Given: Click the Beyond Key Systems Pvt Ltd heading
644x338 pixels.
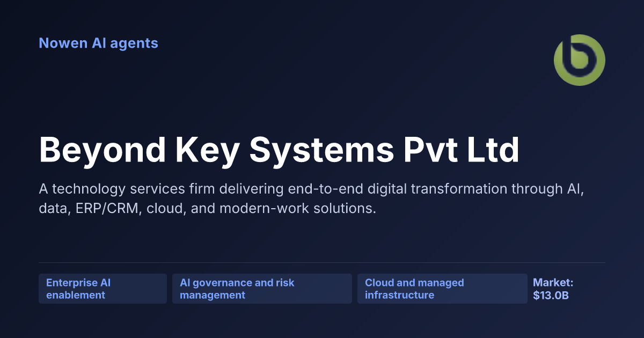Looking at the screenshot, I should (x=280, y=151).
